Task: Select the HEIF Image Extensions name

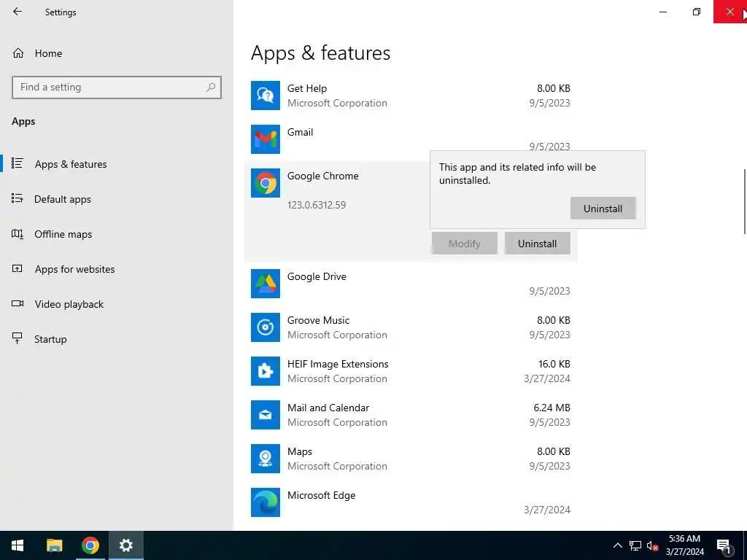Action: pyautogui.click(x=338, y=364)
